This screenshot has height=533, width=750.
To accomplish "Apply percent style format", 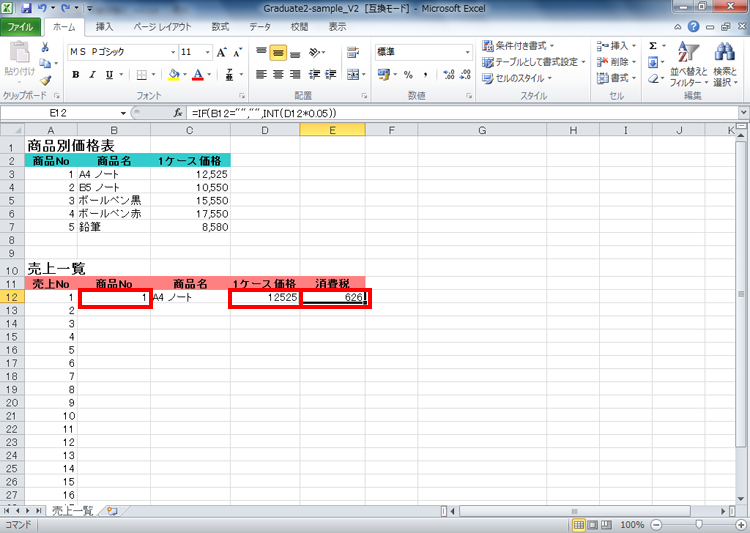I will click(408, 75).
